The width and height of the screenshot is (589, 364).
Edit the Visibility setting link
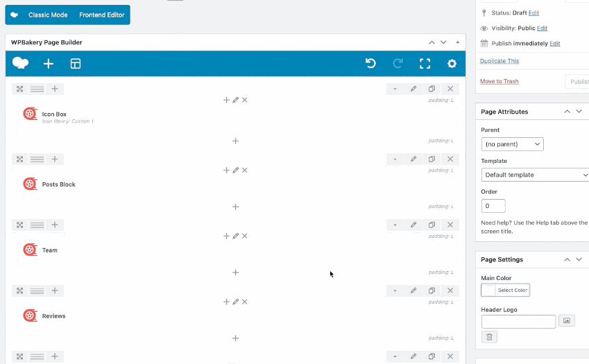pos(542,28)
